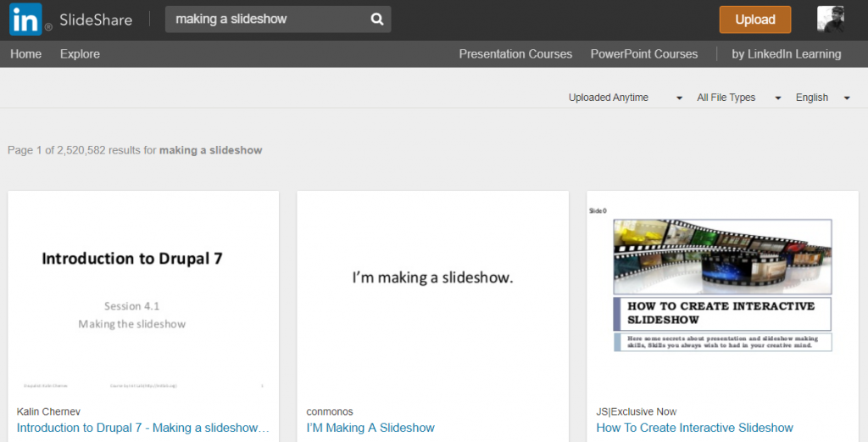Open the user profile avatar
The height and width of the screenshot is (442, 868).
(x=830, y=20)
